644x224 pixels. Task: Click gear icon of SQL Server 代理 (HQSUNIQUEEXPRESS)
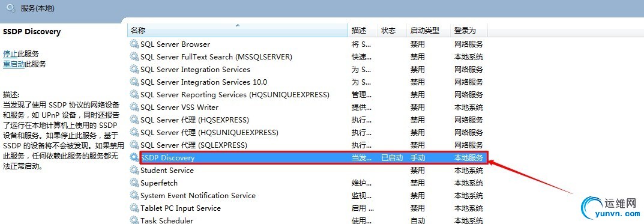[134, 132]
